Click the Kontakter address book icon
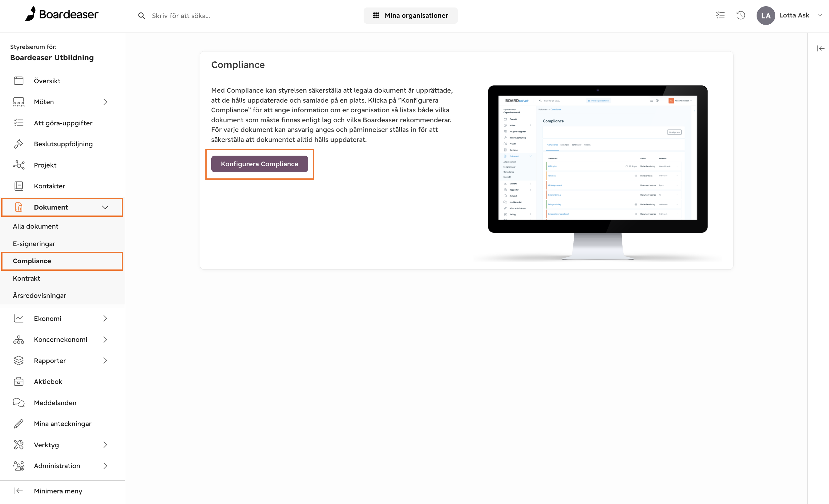This screenshot has width=829, height=504. pyautogui.click(x=18, y=186)
